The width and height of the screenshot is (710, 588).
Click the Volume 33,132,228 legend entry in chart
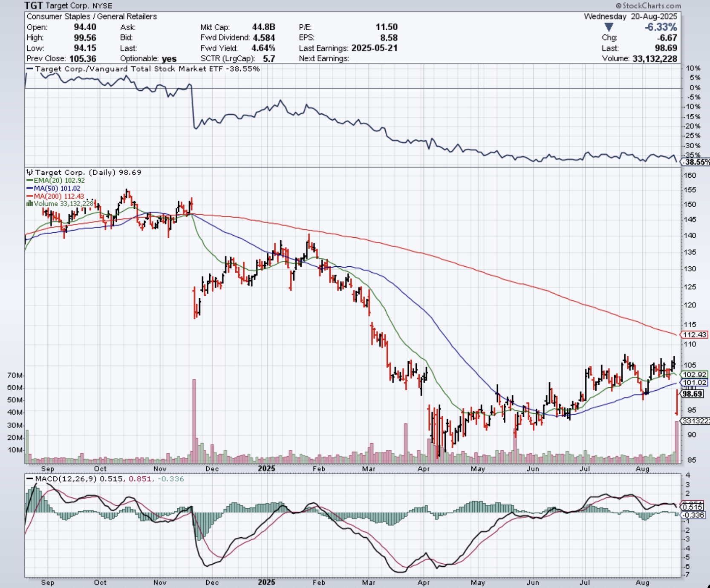(x=60, y=204)
